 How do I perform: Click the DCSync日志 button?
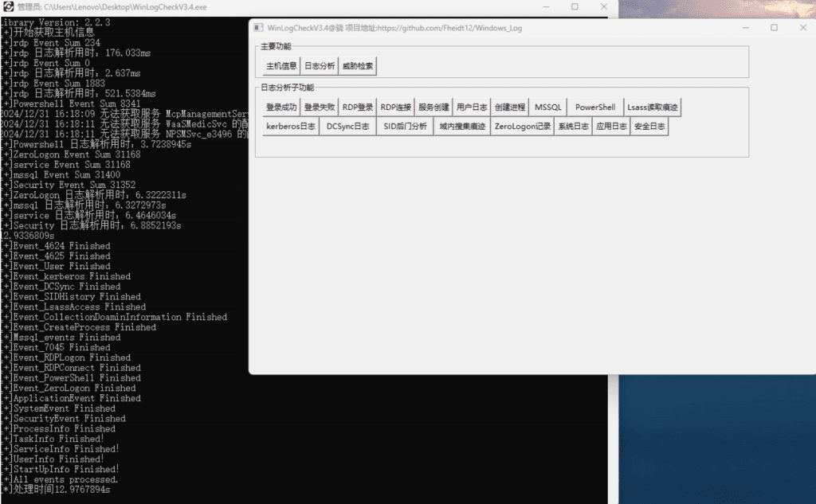(x=347, y=127)
